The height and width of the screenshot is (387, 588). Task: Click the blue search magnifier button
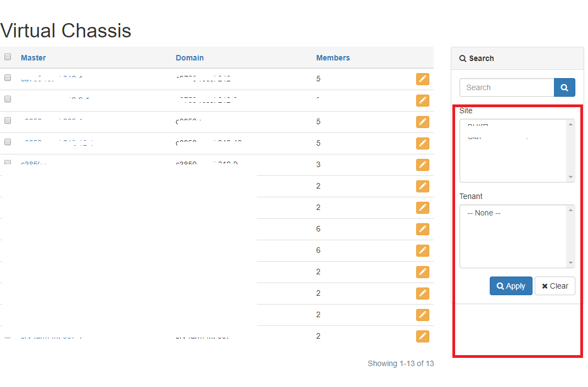[564, 87]
